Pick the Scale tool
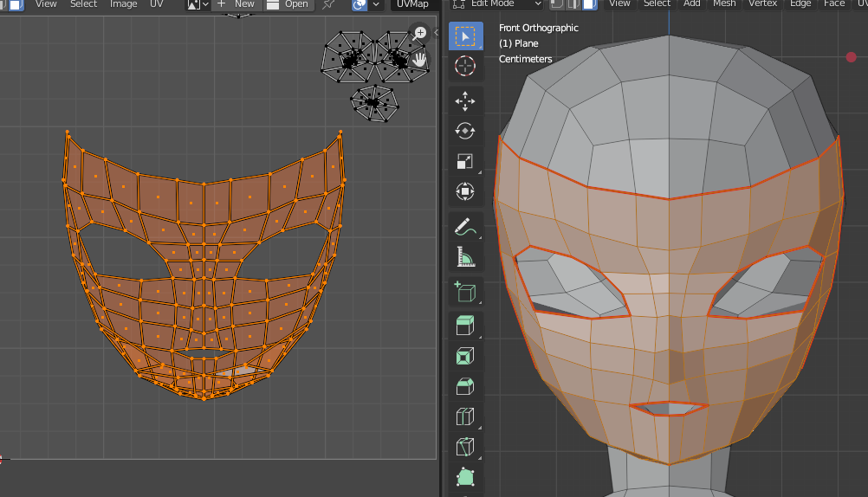Screen dimensions: 868x497 tap(465, 161)
